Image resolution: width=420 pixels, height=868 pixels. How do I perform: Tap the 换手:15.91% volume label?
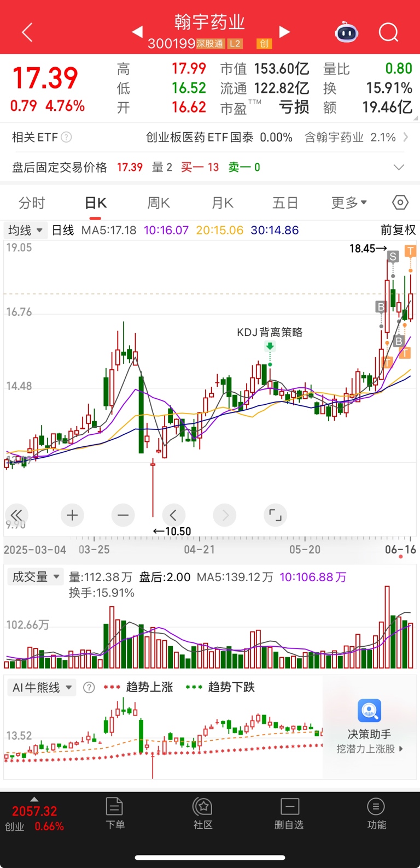(x=102, y=593)
